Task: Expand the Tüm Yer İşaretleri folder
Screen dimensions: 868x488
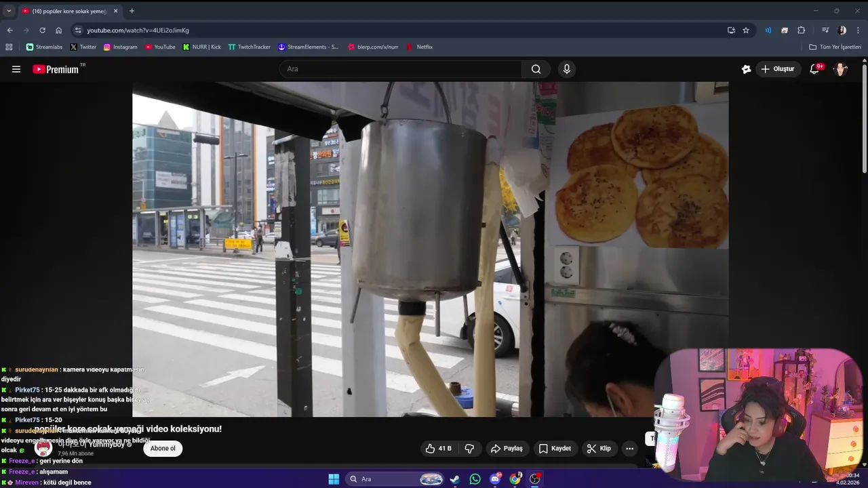Action: (835, 47)
